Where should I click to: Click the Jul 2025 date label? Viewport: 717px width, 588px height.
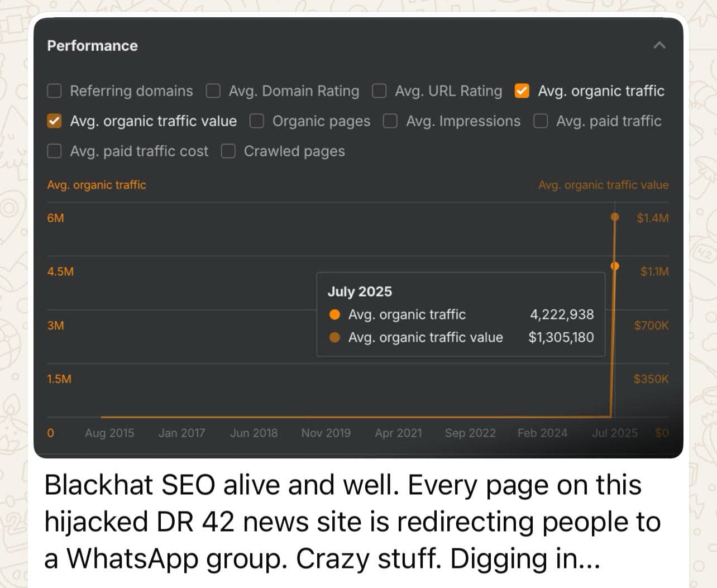click(615, 433)
